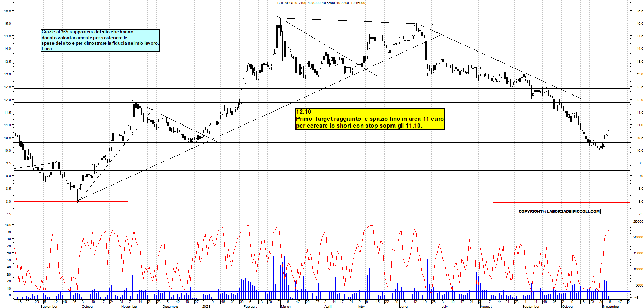Viewport: 644px width, 308px height.
Task: Click the December month label on time axis
Action: coord(171,306)
